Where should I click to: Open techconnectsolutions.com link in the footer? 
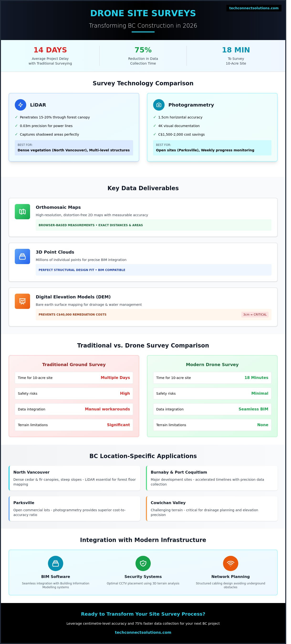(143, 632)
